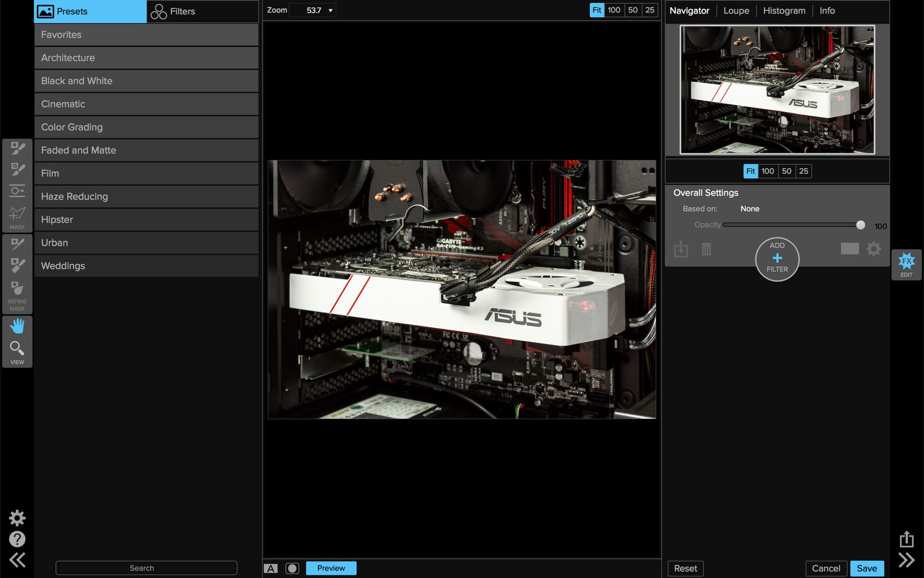Screen dimensions: 924x578
Task: Set main view zoom to 100
Action: coord(614,10)
